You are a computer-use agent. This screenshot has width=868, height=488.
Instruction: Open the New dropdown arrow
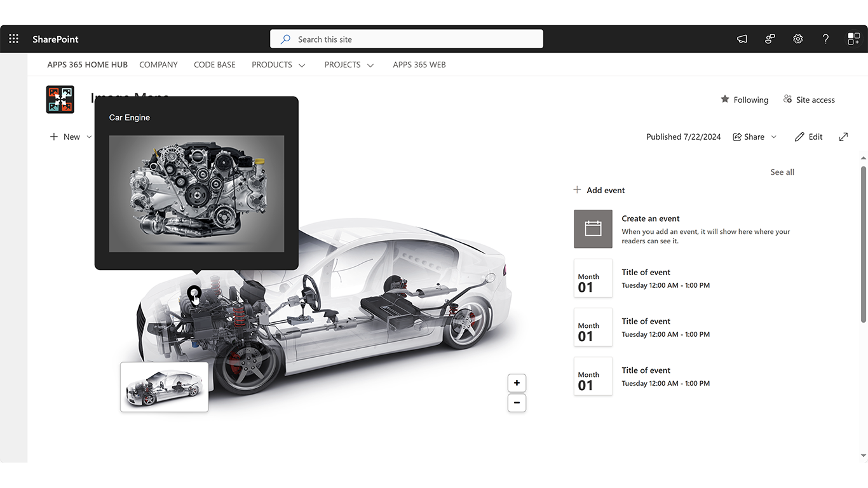[89, 137]
